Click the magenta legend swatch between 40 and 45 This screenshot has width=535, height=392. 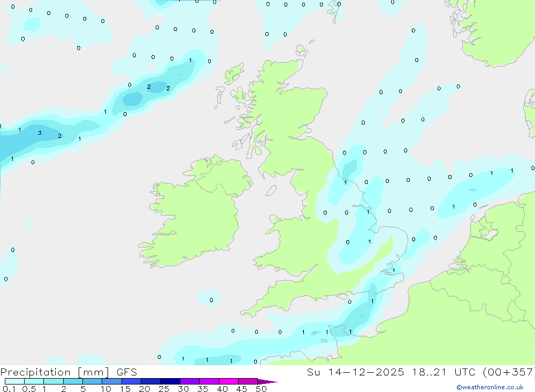click(x=228, y=381)
